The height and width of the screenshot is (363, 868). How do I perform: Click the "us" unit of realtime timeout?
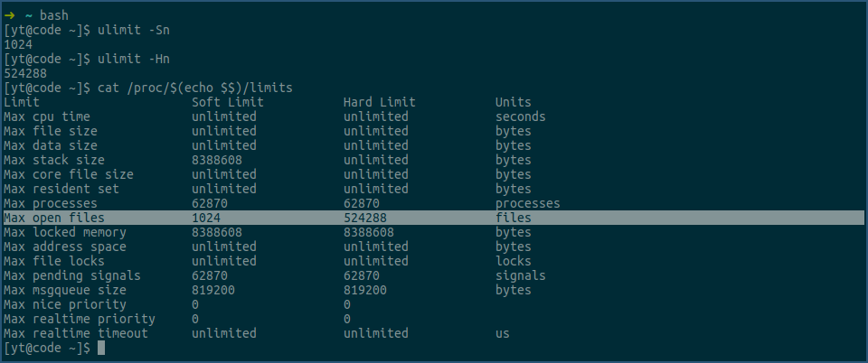(x=503, y=333)
